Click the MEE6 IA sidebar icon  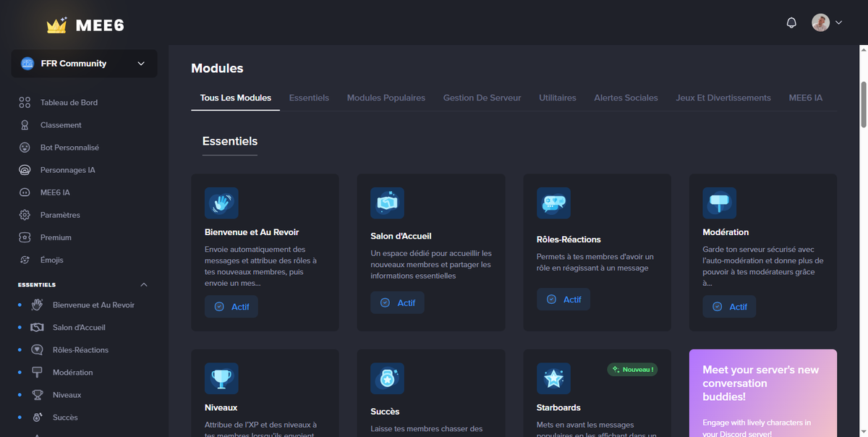click(x=25, y=192)
